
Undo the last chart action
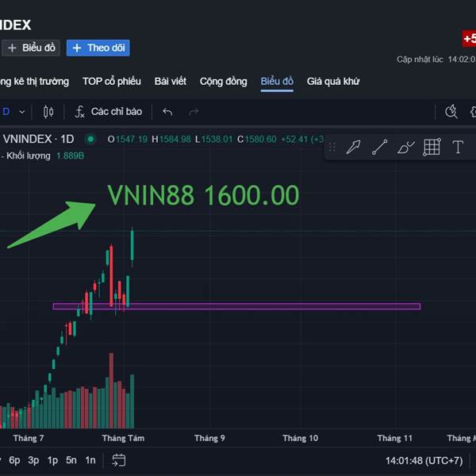point(167,112)
